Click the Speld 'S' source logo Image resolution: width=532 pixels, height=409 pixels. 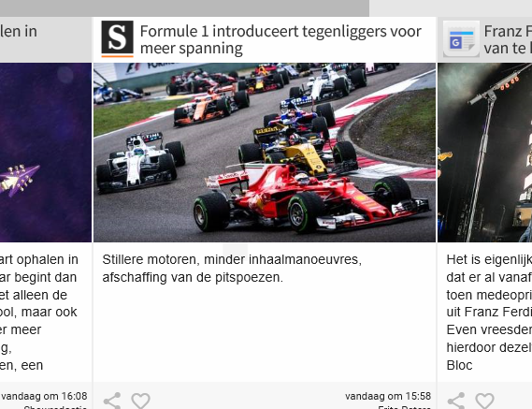(117, 38)
